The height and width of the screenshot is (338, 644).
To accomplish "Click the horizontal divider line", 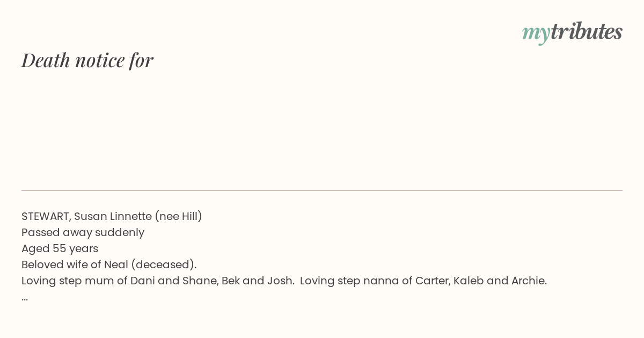I will coord(322,190).
